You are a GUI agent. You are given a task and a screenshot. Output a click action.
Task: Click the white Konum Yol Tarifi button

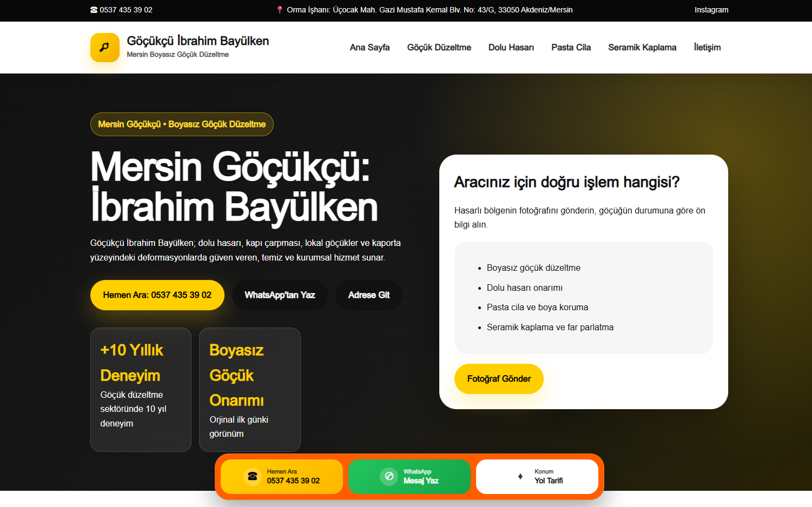(x=537, y=477)
